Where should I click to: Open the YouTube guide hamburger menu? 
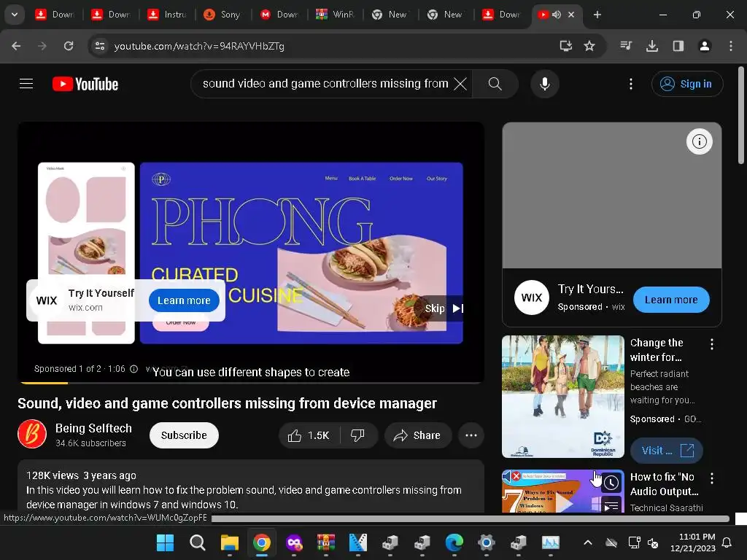(x=26, y=84)
